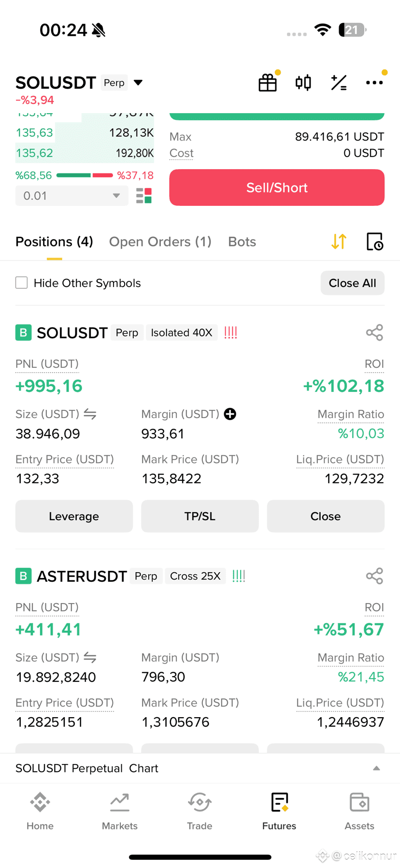Check Hide Other Symbols box

point(22,283)
